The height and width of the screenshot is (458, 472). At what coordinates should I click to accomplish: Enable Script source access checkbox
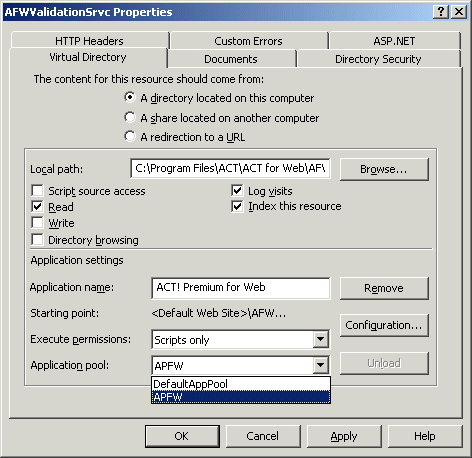tap(37, 191)
